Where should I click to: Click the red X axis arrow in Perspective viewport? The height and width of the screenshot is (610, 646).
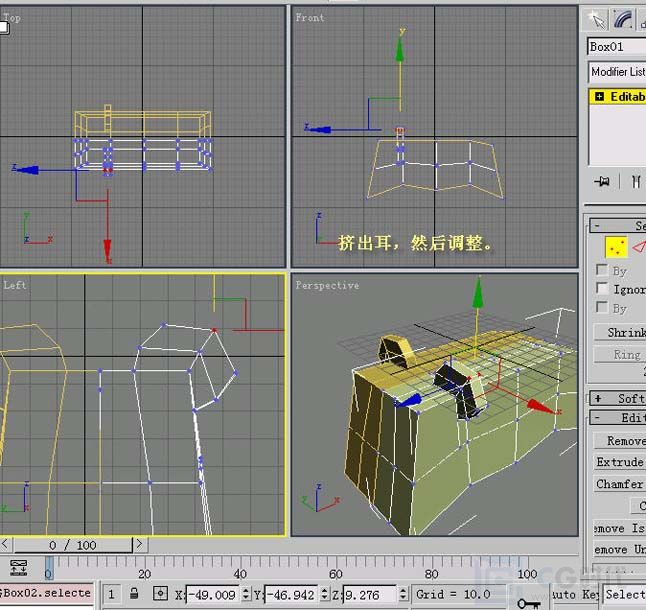coord(541,407)
